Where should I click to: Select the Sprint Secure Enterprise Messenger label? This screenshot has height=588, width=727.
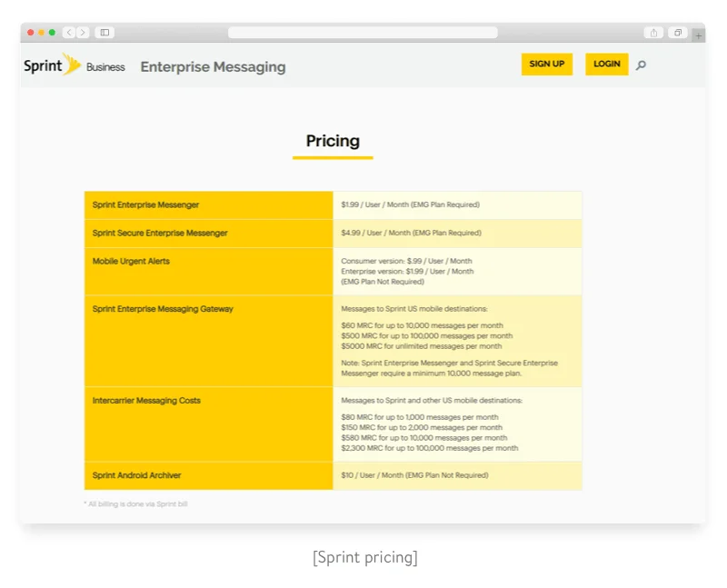(160, 234)
